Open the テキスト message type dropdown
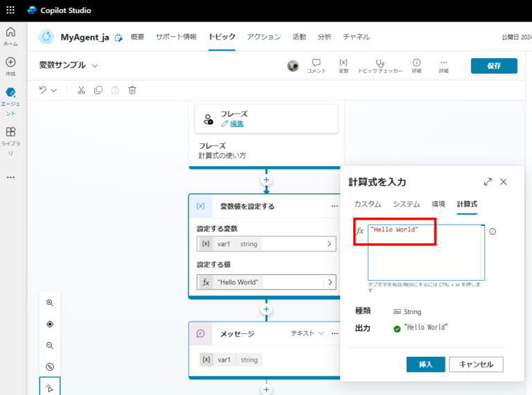This screenshot has height=395, width=532. coord(308,333)
